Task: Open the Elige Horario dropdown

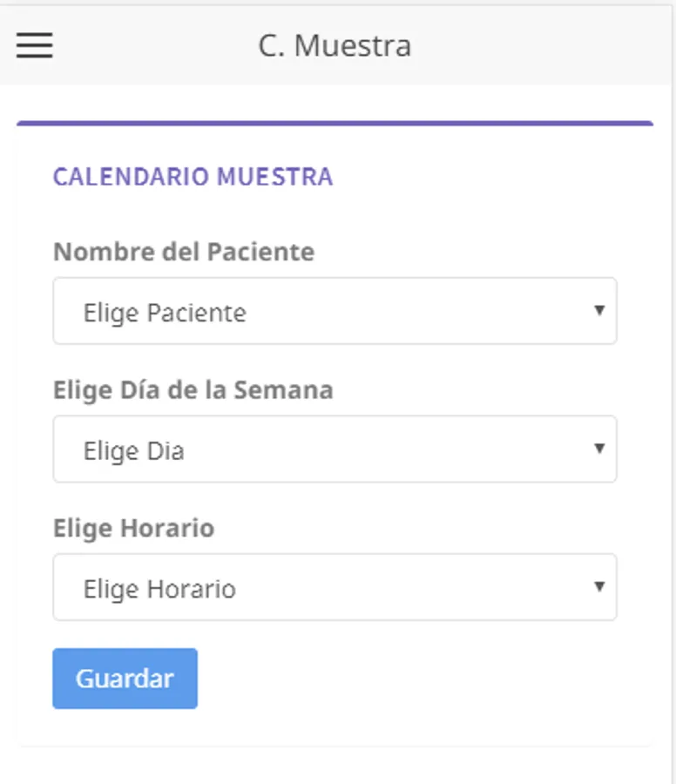Action: [x=335, y=587]
